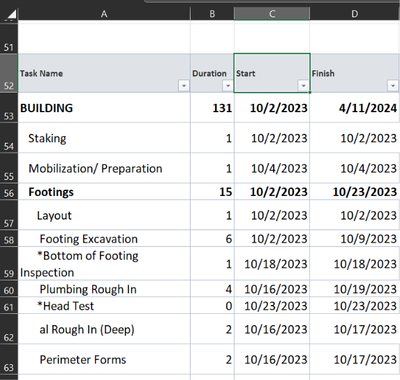Select row 51 header

(x=9, y=38)
